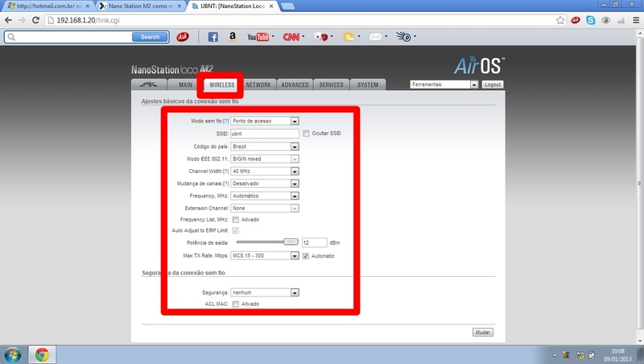Click the toolbar Search button
Screen dimensions: 644x364
(150, 37)
